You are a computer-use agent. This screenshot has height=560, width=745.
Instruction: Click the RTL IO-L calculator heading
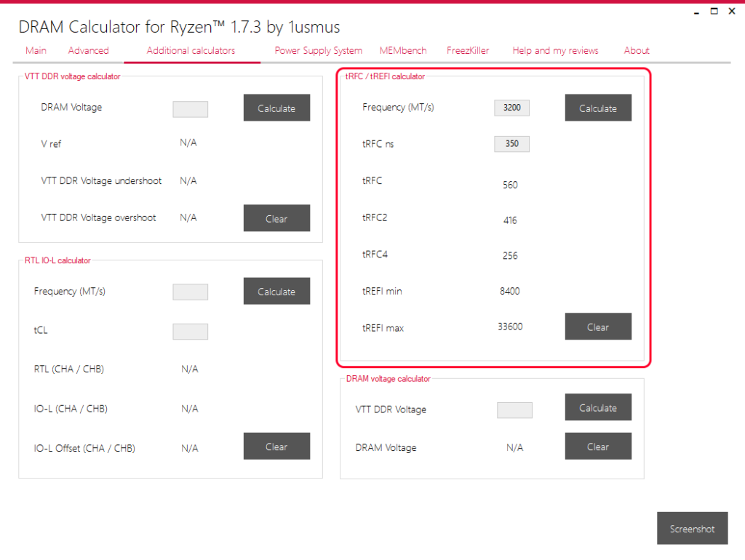coord(57,261)
